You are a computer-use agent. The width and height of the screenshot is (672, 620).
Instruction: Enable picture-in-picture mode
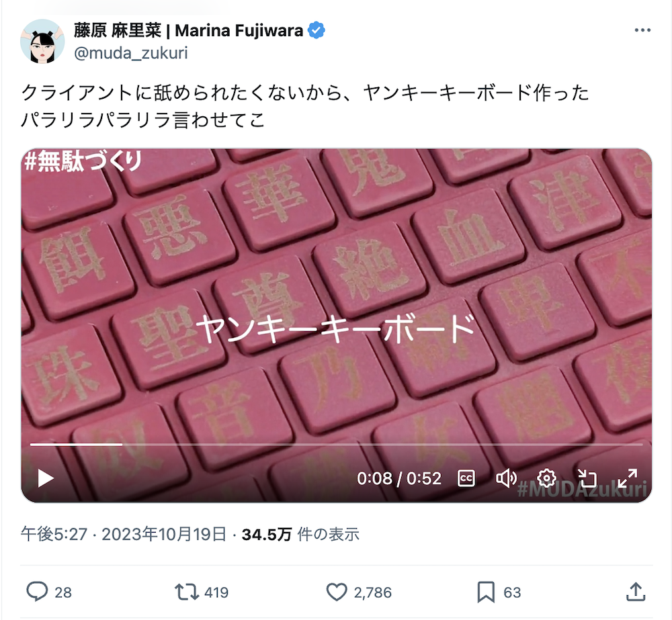pos(587,478)
